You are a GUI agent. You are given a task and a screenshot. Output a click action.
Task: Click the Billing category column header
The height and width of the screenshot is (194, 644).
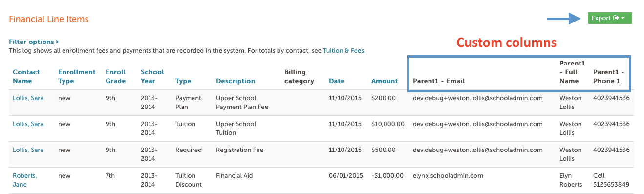299,76
